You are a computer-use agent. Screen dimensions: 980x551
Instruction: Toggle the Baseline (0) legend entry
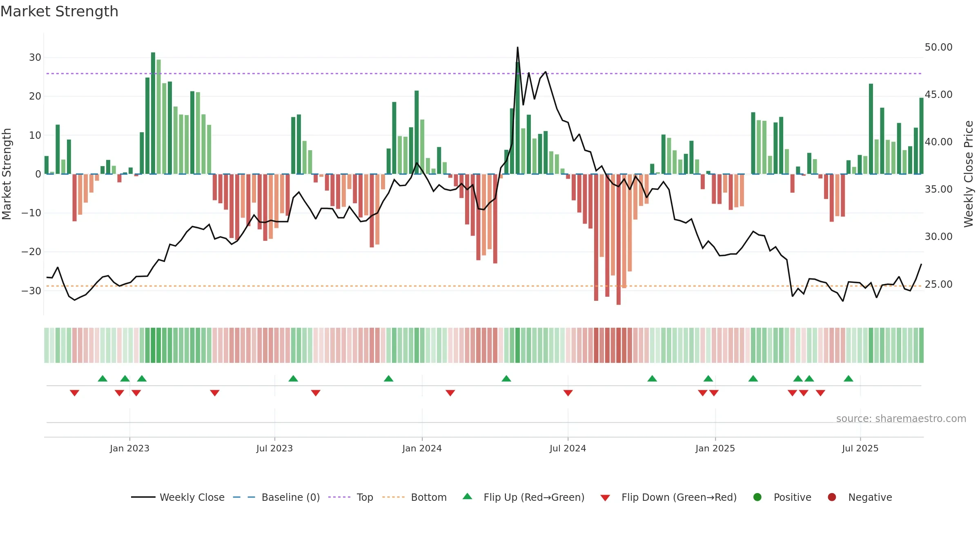276,497
